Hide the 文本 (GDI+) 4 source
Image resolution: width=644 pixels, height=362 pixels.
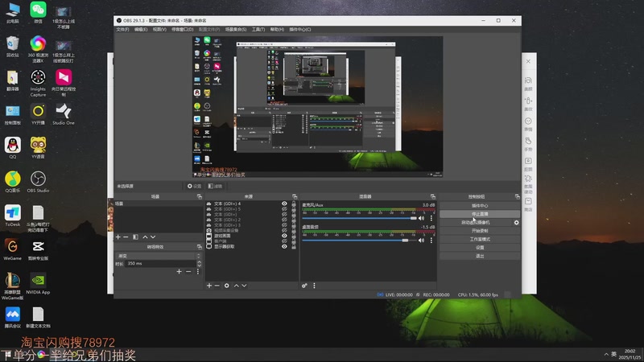pyautogui.click(x=284, y=204)
